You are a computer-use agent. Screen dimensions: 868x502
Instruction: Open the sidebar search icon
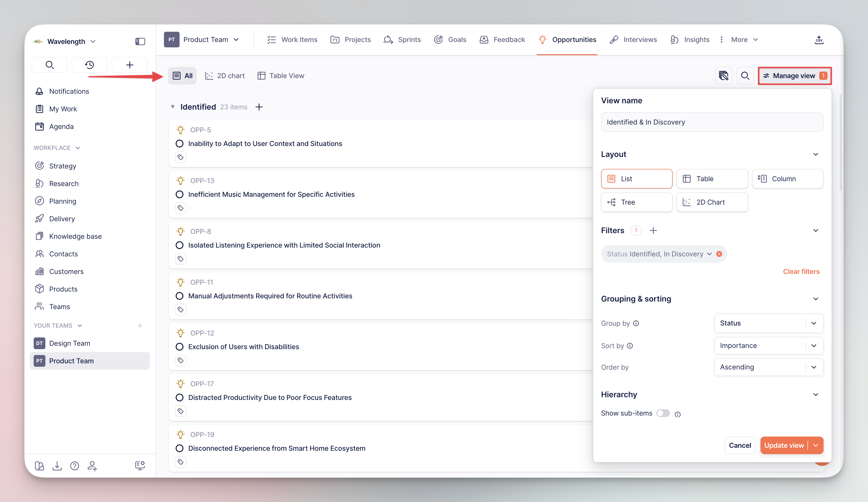click(x=50, y=65)
